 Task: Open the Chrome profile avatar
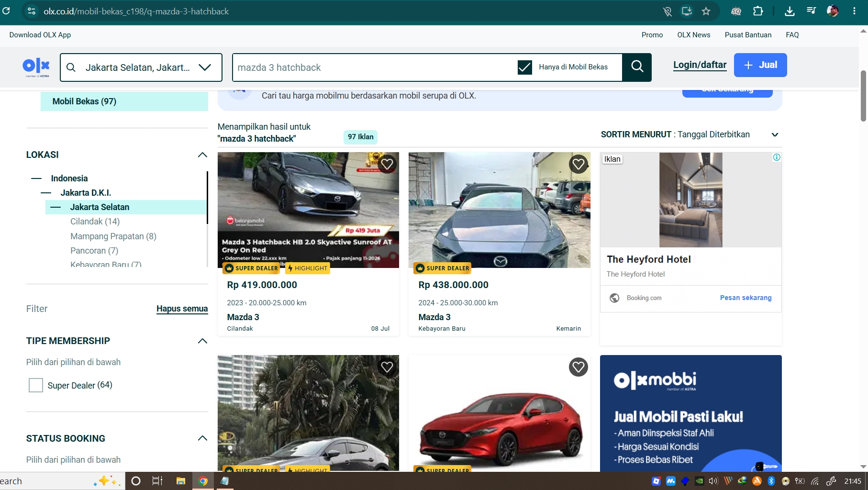click(833, 11)
